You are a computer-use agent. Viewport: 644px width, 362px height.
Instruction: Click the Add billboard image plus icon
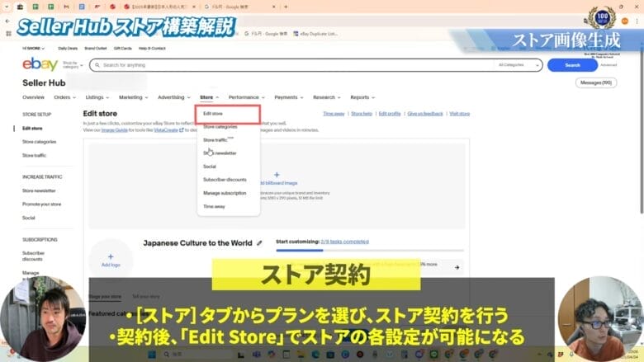click(x=277, y=175)
